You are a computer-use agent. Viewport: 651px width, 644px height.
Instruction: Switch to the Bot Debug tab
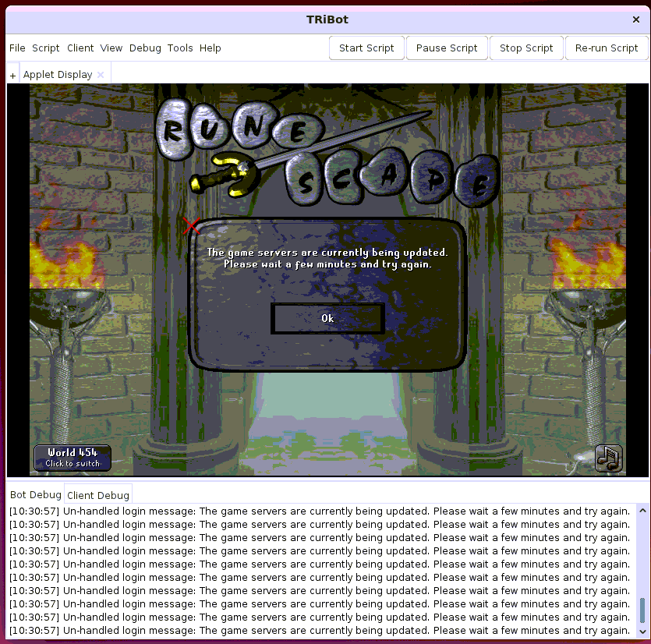[x=36, y=495]
